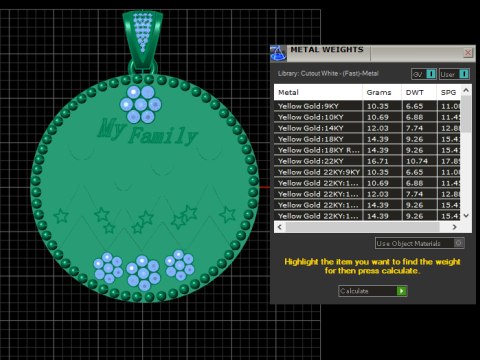Click the horizontal scrollbar thumb under table
This screenshot has height=360, width=480.
[x=363, y=227]
